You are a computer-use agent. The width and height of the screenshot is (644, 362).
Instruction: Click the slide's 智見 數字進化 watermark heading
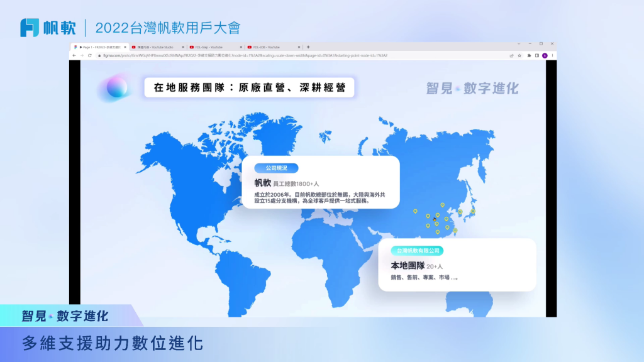[472, 88]
